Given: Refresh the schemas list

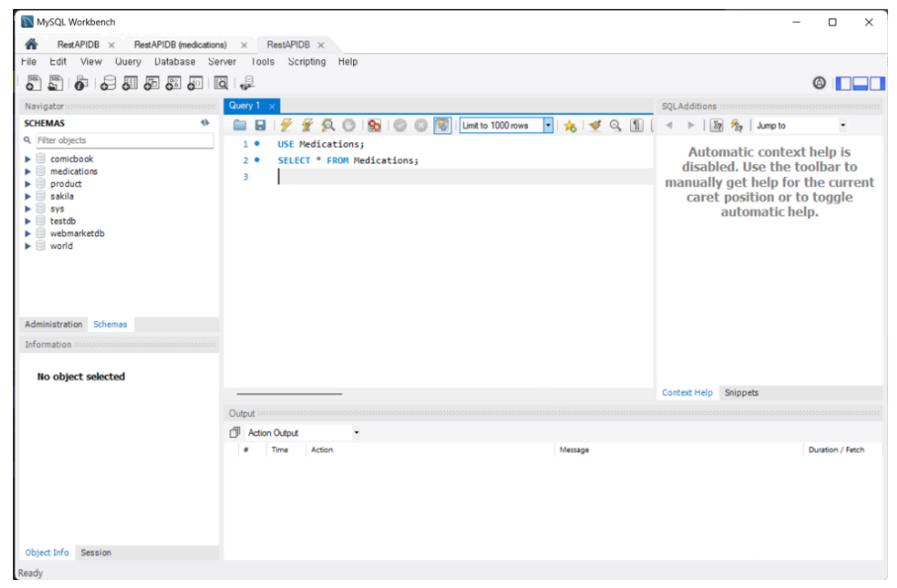Looking at the screenshot, I should pyautogui.click(x=205, y=123).
